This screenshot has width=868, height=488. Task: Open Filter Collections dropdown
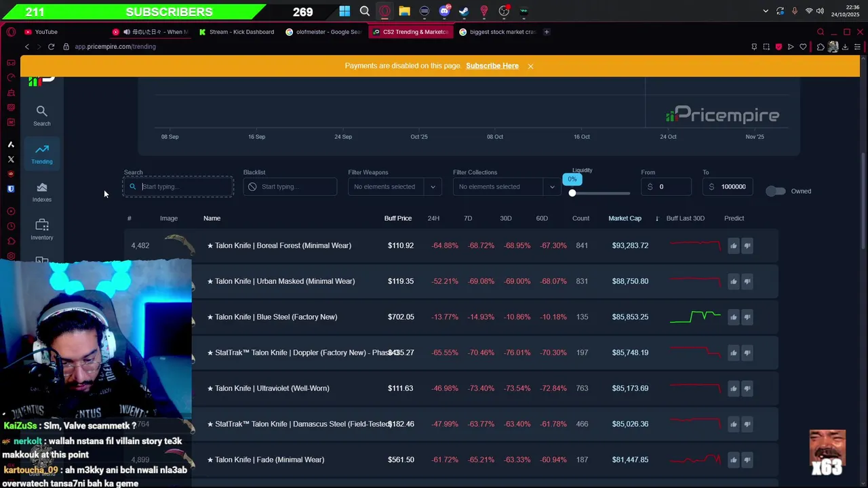pyautogui.click(x=507, y=186)
